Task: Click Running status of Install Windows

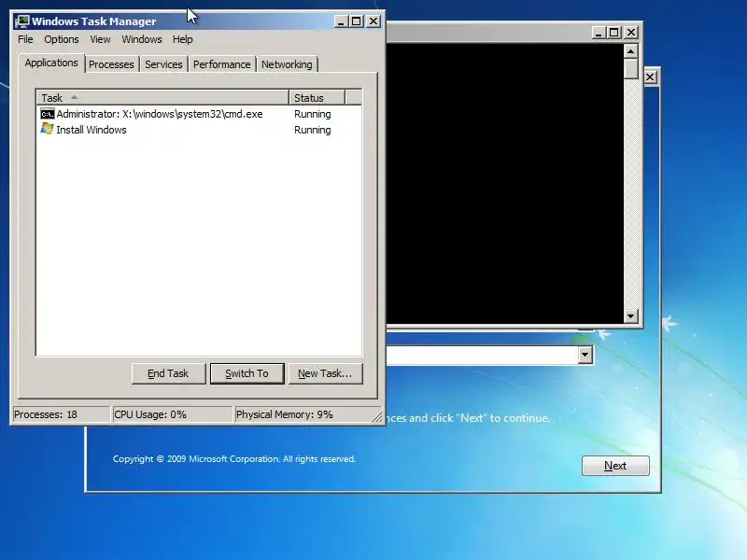Action: (313, 130)
